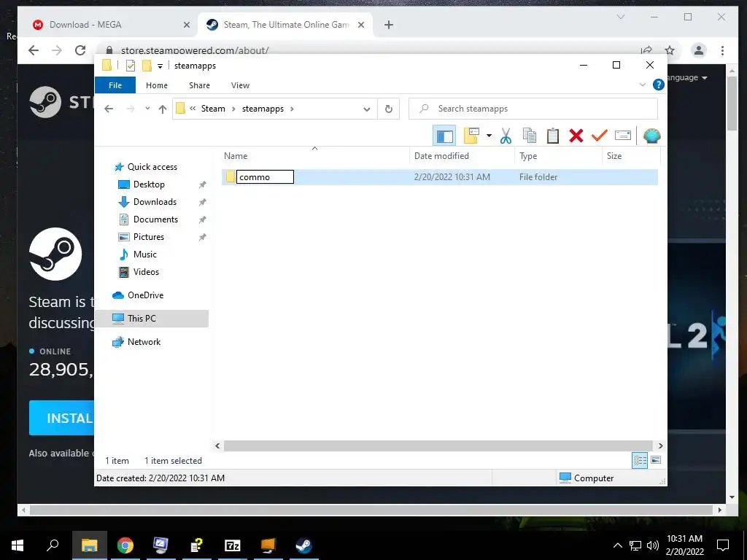Click the File folder type cell
The height and width of the screenshot is (560, 747).
click(x=538, y=177)
